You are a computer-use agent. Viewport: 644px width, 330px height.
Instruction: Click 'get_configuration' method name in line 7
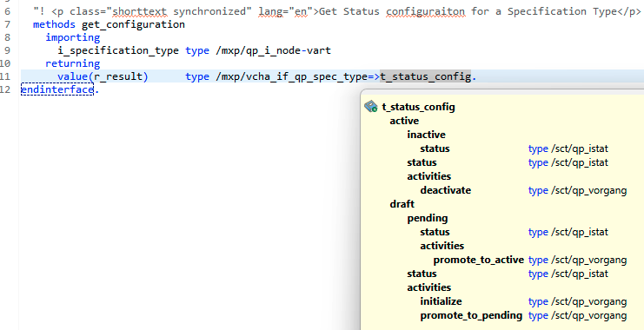pos(134,24)
